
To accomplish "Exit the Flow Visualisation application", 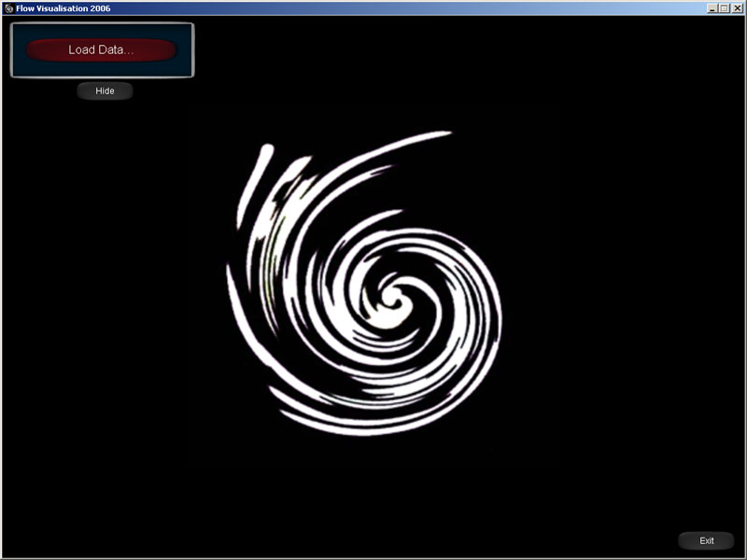I will point(706,540).
